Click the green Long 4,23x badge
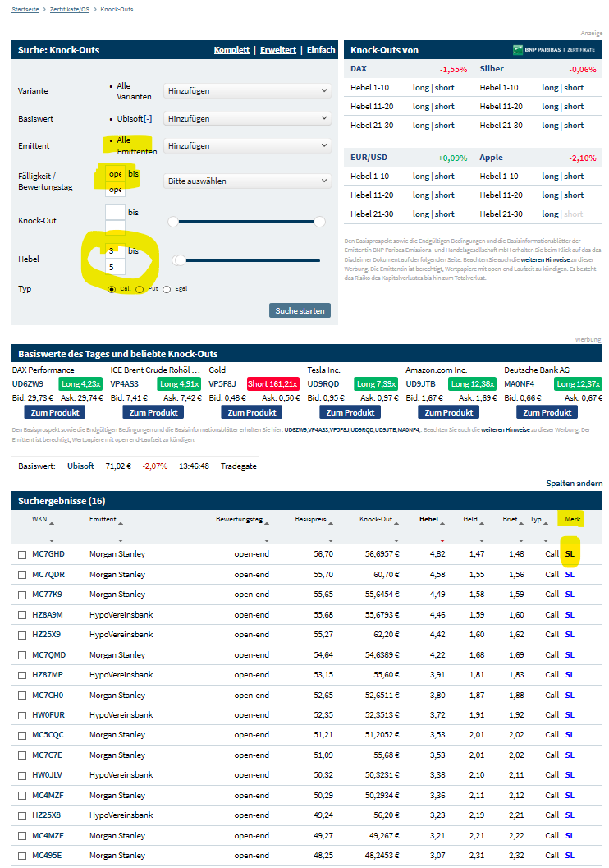 pyautogui.click(x=80, y=383)
